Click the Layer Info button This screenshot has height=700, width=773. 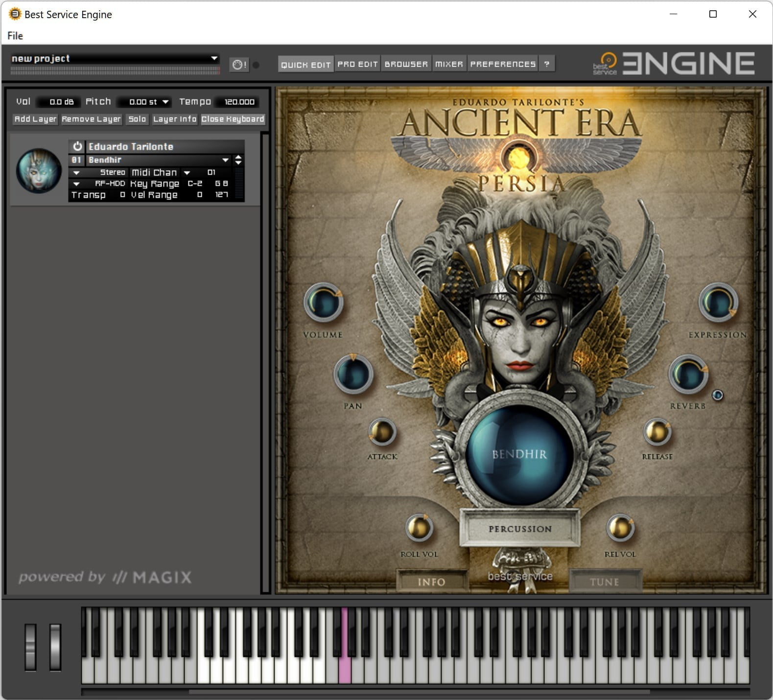tap(174, 119)
